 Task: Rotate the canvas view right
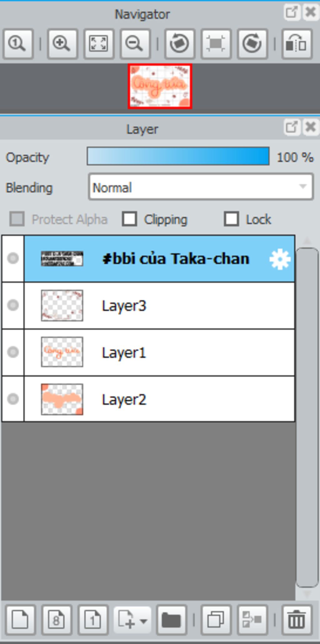tap(252, 43)
